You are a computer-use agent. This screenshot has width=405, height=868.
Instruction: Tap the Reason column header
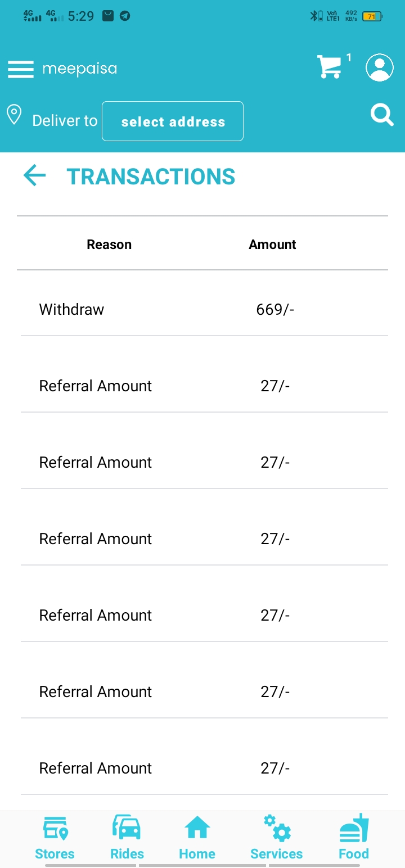(x=109, y=245)
